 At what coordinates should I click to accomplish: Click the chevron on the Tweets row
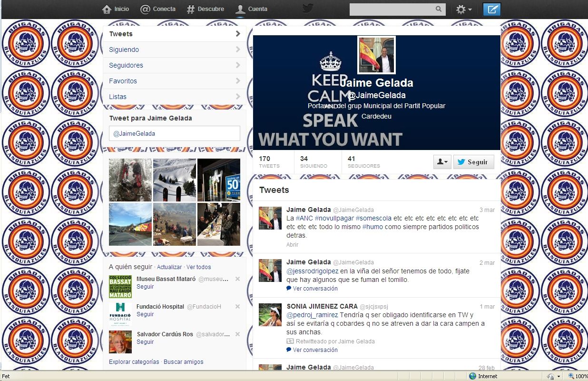click(238, 34)
